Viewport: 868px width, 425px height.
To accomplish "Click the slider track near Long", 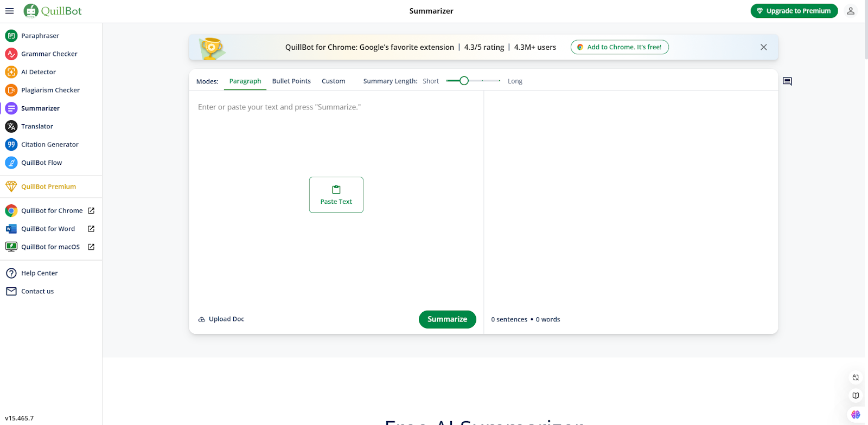I will tap(499, 81).
